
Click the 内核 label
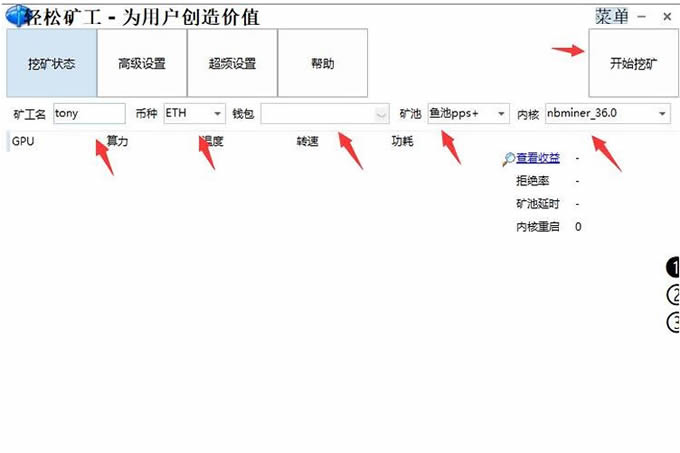click(528, 114)
